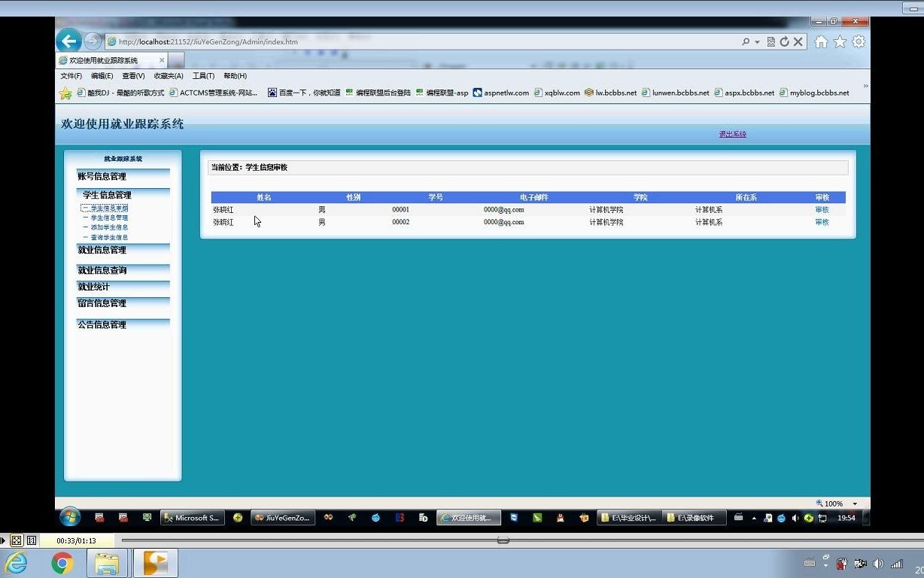Open the browser Settings gear icon
Screen dimensions: 924x578
[x=859, y=42]
